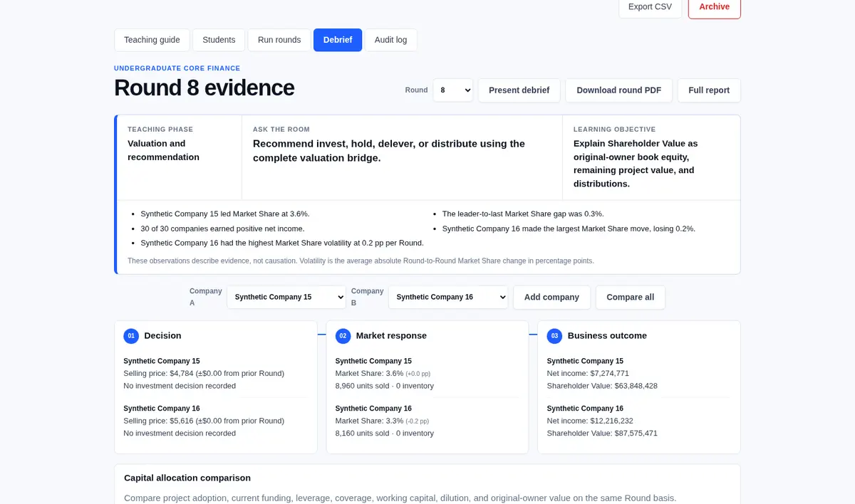Click the 'Recommend invest, hold, delever' prompt
Viewport: 855px width, 504px height.
click(x=389, y=151)
